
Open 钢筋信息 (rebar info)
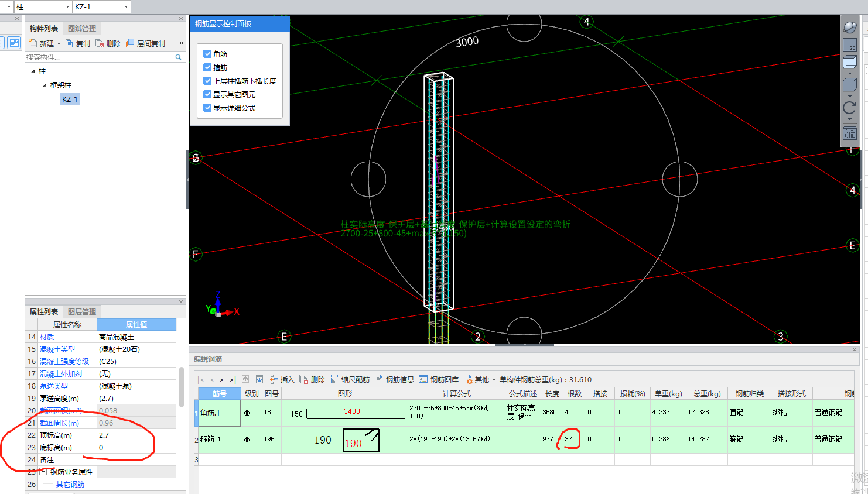(x=394, y=379)
